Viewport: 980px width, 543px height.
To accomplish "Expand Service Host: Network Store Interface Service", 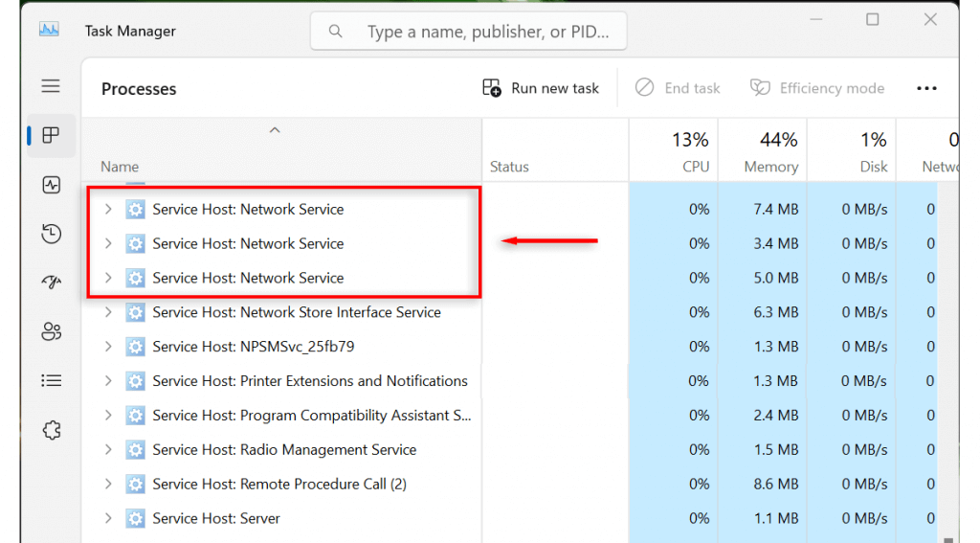I will tap(108, 312).
